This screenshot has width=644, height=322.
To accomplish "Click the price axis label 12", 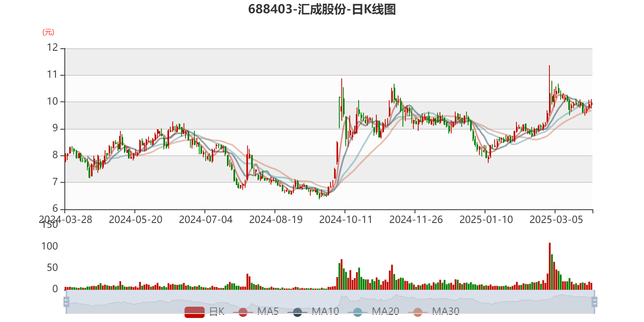I will 52,47.
